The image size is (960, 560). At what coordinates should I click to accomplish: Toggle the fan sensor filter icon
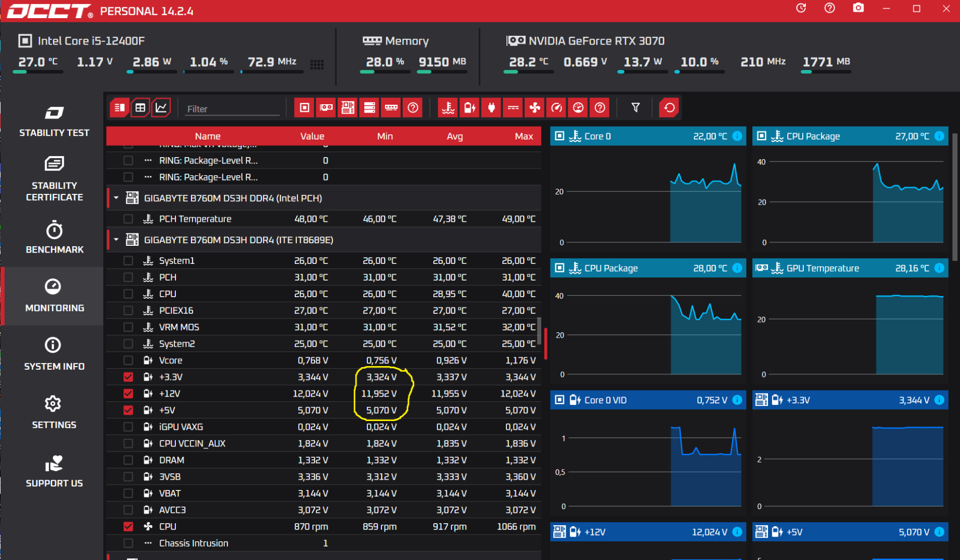point(534,108)
